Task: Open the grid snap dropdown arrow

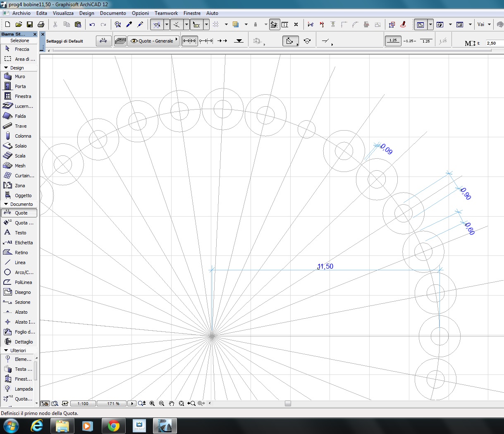Action: coord(226,25)
